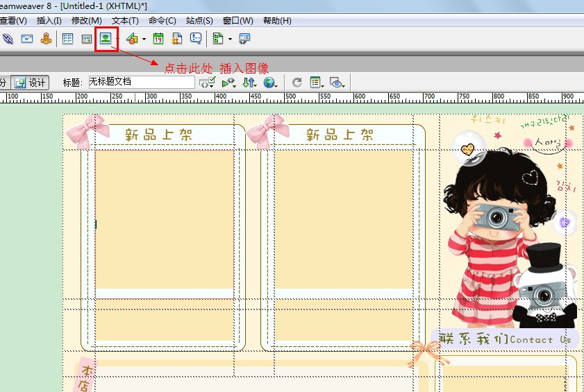The height and width of the screenshot is (392, 584).
Task: Open Preview in Browser globe menu
Action: pos(270,83)
